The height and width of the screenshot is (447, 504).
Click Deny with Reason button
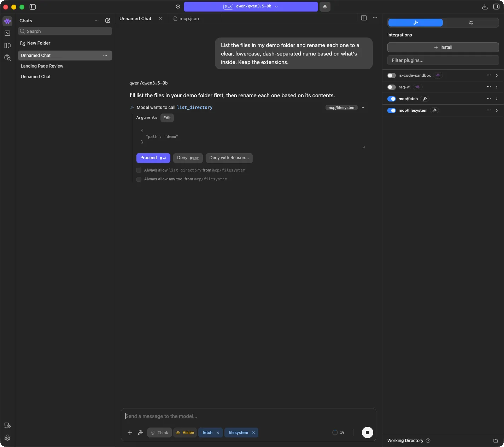[x=229, y=158]
